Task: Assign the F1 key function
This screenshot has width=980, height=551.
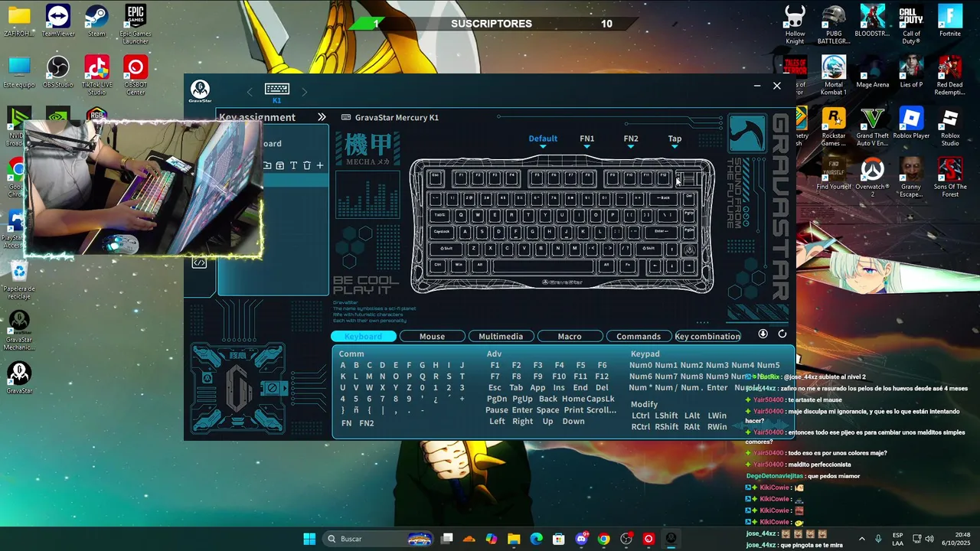Action: pos(495,365)
